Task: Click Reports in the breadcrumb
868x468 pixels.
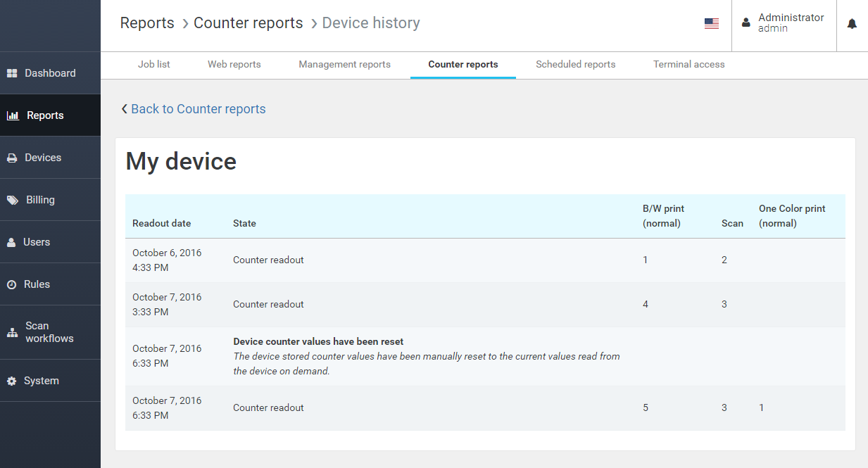Action: pyautogui.click(x=147, y=23)
